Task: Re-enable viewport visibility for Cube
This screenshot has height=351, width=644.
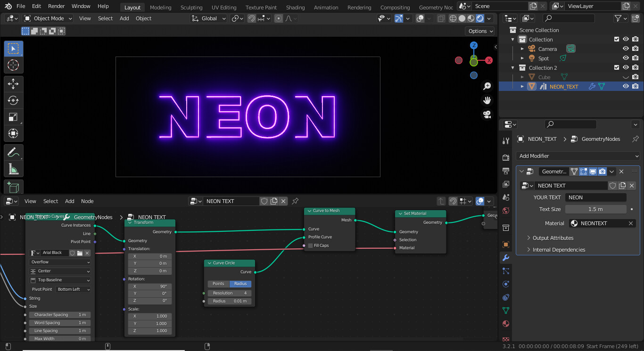Action: click(626, 77)
